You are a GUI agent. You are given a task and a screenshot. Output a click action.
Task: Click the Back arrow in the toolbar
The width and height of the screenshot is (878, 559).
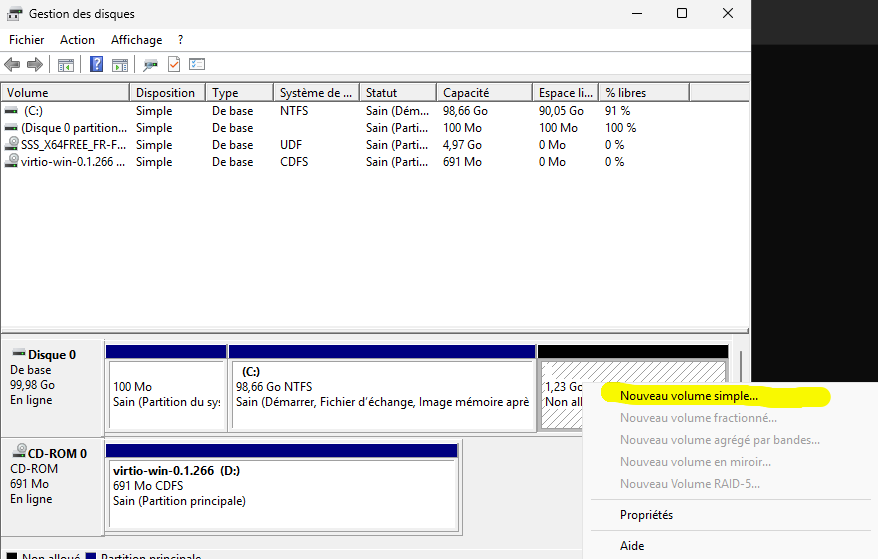click(x=12, y=65)
